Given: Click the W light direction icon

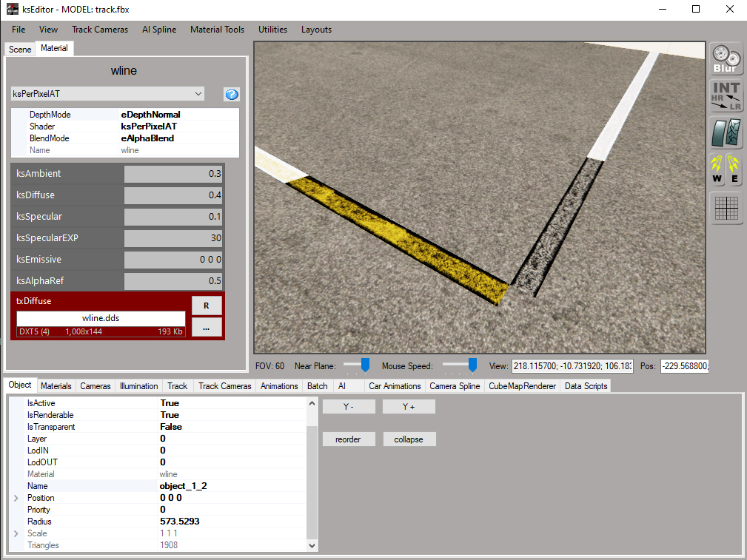Looking at the screenshot, I should click(717, 170).
